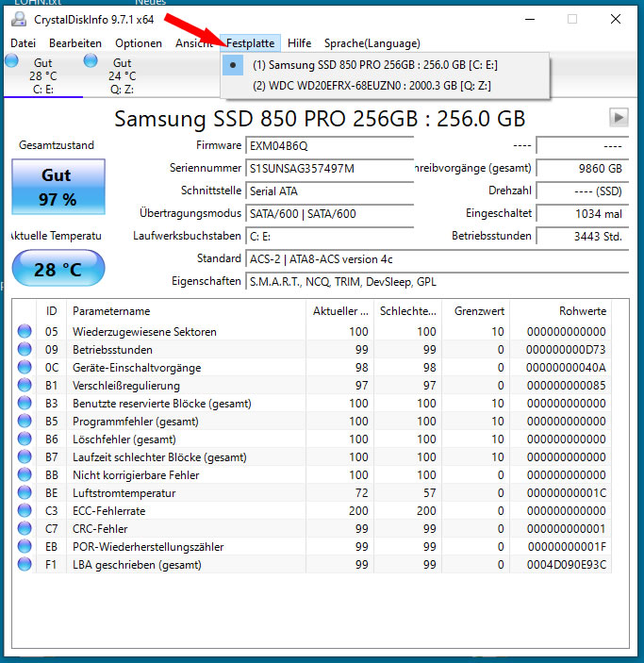The width and height of the screenshot is (644, 663).
Task: Click status icon of LBA geschrieben row
Action: click(25, 565)
